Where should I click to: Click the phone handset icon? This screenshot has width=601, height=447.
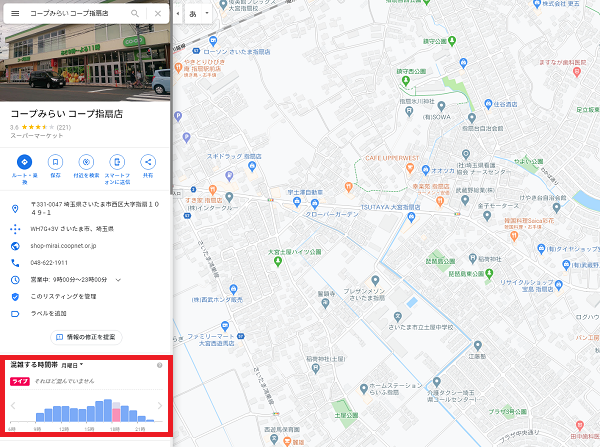[15, 263]
